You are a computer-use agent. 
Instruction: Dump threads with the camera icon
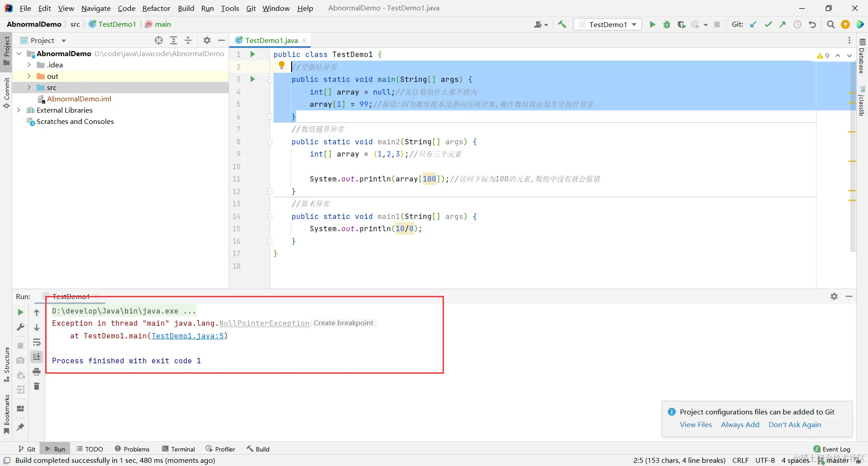point(20,360)
